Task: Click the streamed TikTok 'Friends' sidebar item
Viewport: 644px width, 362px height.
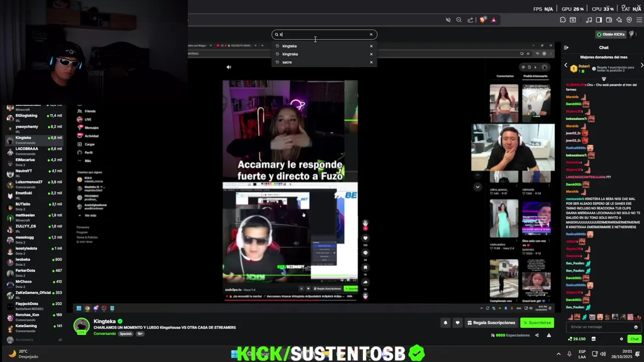Action: click(87, 111)
